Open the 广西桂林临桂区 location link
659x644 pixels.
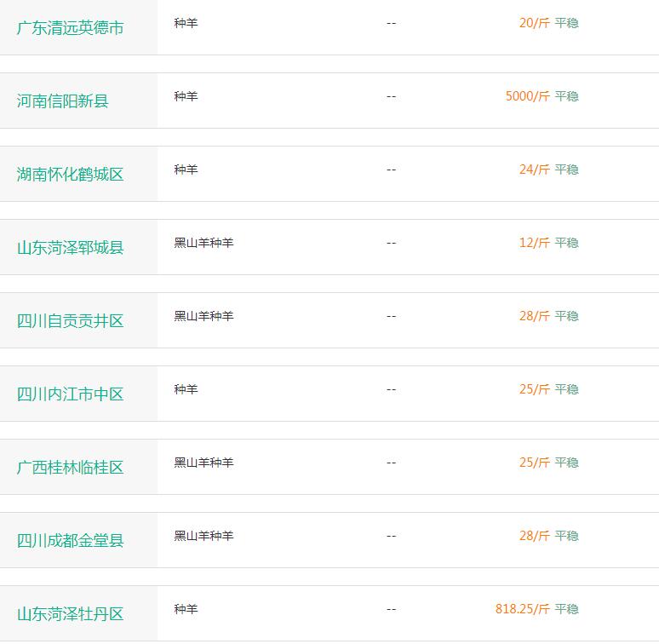70,468
